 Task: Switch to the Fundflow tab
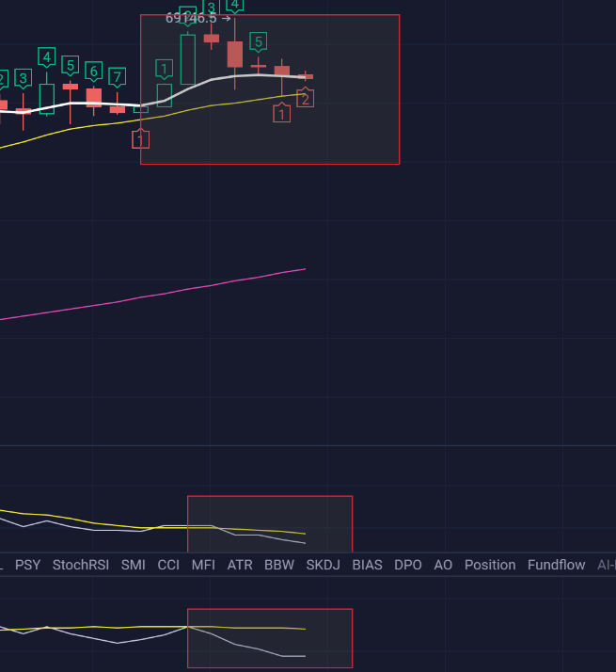pos(556,565)
